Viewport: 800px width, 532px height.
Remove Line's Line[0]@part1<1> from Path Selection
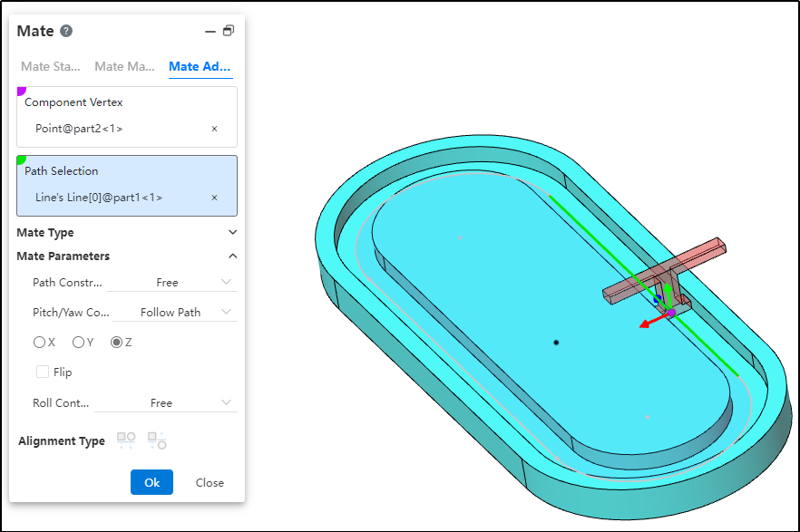point(214,198)
